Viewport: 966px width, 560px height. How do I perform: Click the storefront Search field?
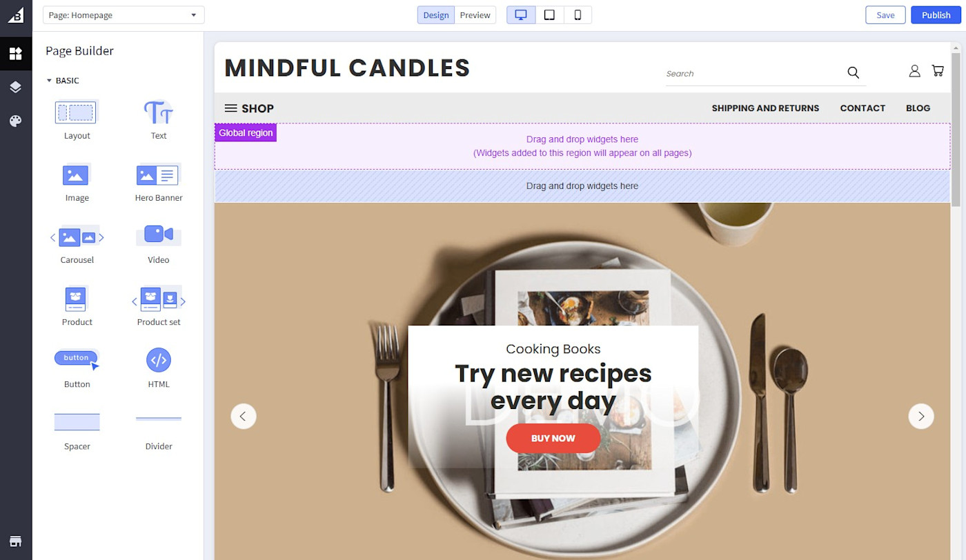point(755,73)
